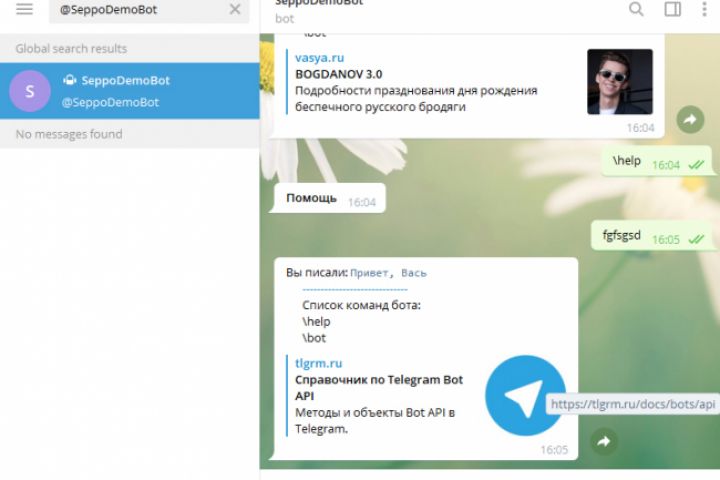720x480 pixels.
Task: Click the double-check marks on \help message
Action: pos(696,165)
